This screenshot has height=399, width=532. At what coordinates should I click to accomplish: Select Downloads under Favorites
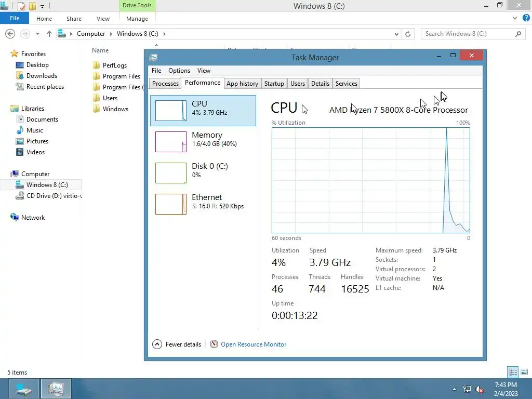[42, 76]
